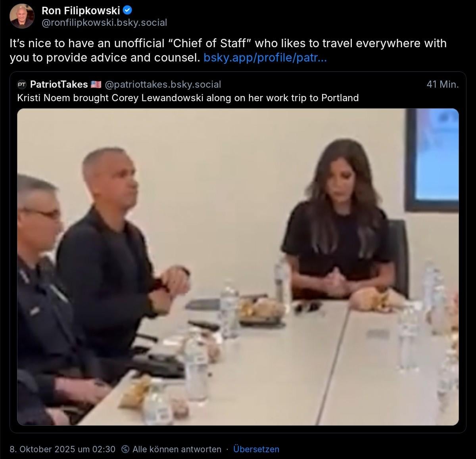
Task: Click the main post text about Chief of Staff
Action: coord(228,50)
